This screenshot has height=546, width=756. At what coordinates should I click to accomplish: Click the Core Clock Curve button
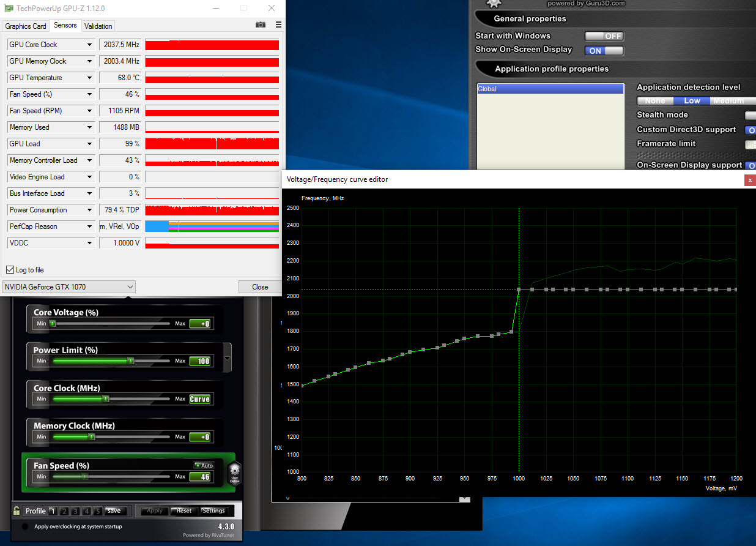pyautogui.click(x=200, y=399)
